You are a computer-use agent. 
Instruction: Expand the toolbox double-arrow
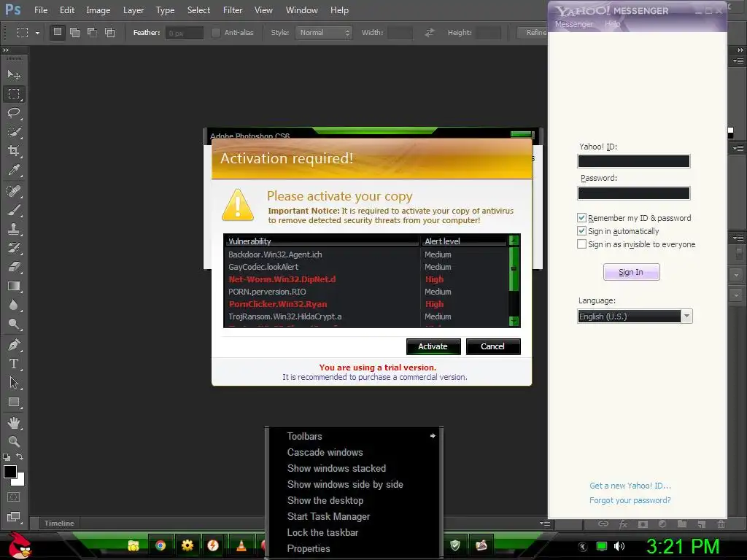6,50
